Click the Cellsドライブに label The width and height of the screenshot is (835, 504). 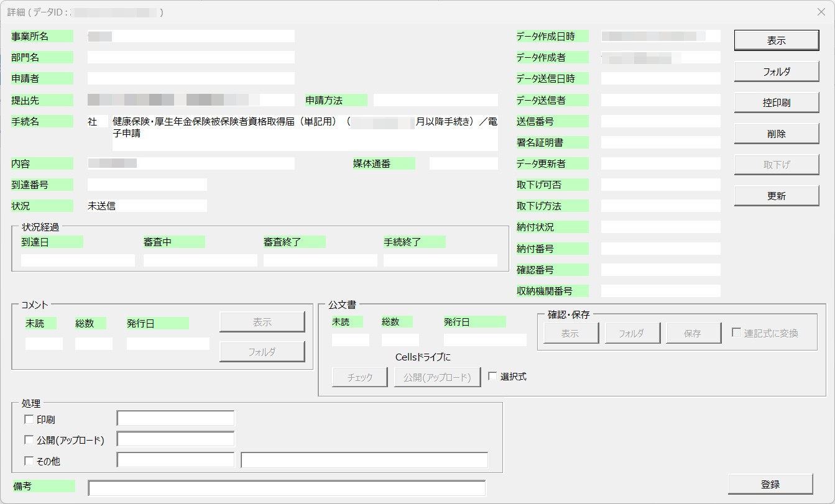tap(423, 357)
